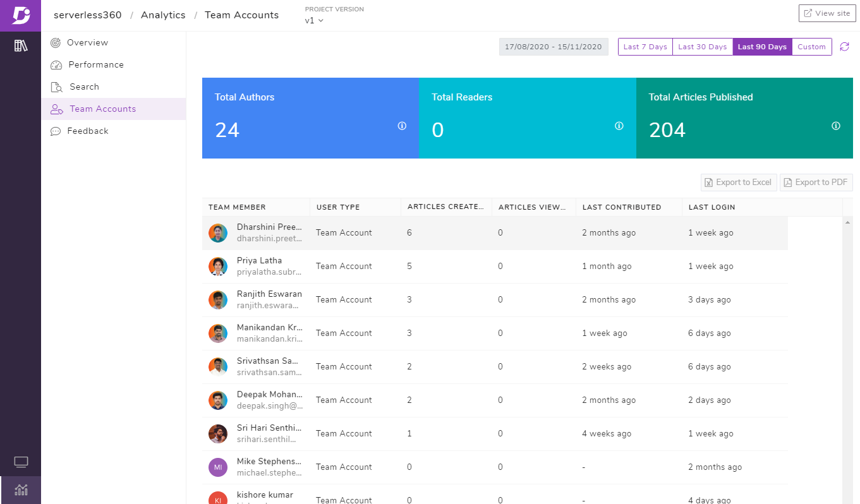This screenshot has height=504, width=860.
Task: Sort by Articles Created column header
Action: tap(446, 207)
